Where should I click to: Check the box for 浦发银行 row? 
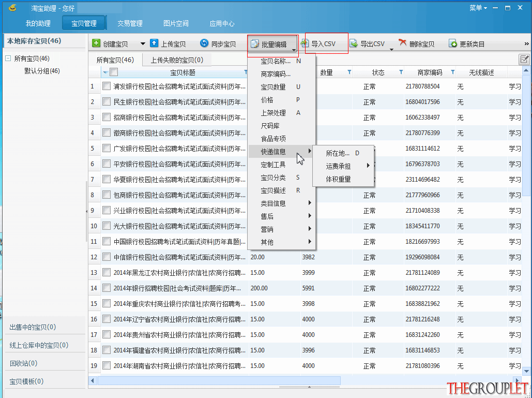107,86
